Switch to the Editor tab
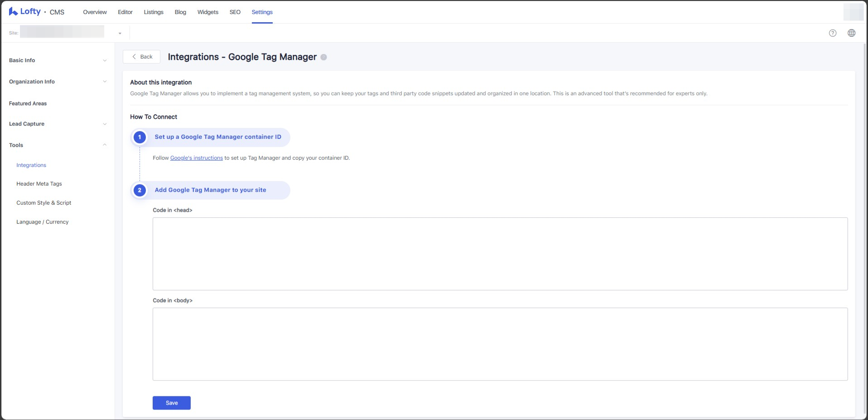This screenshot has width=868, height=420. (x=125, y=12)
